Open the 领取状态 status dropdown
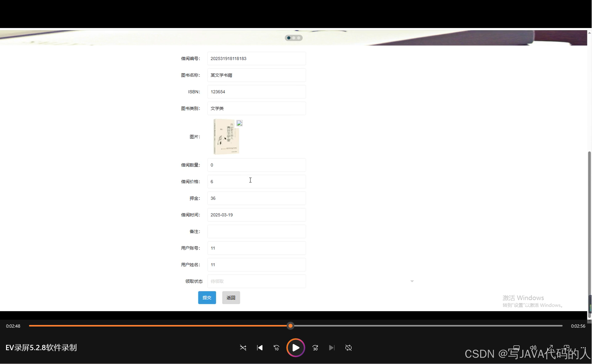The height and width of the screenshot is (364, 592). (x=256, y=281)
